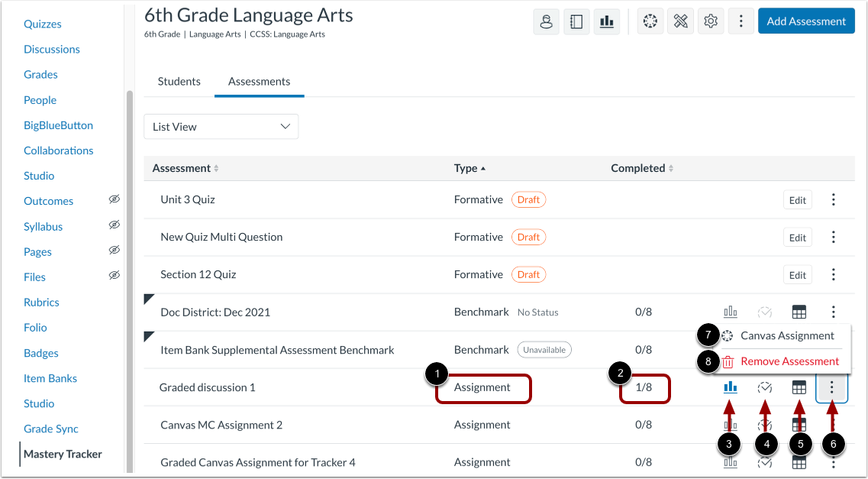
Task: Click the Add Assessment button
Action: (806, 21)
